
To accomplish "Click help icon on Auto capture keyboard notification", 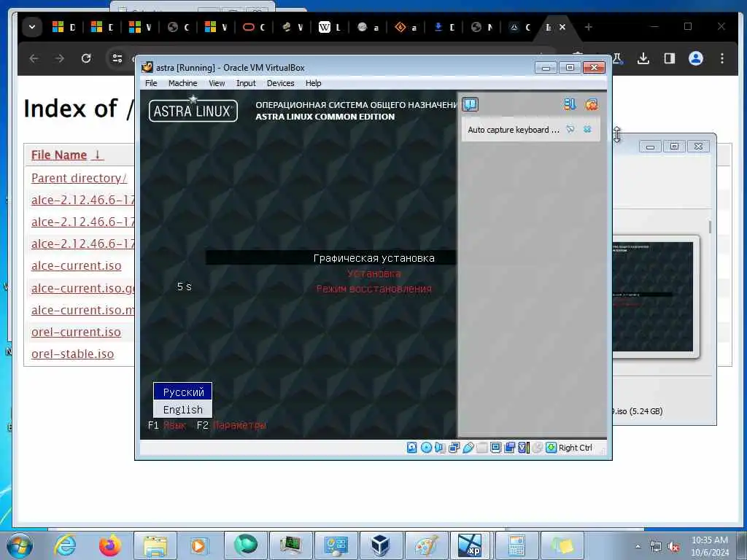I will (x=570, y=129).
